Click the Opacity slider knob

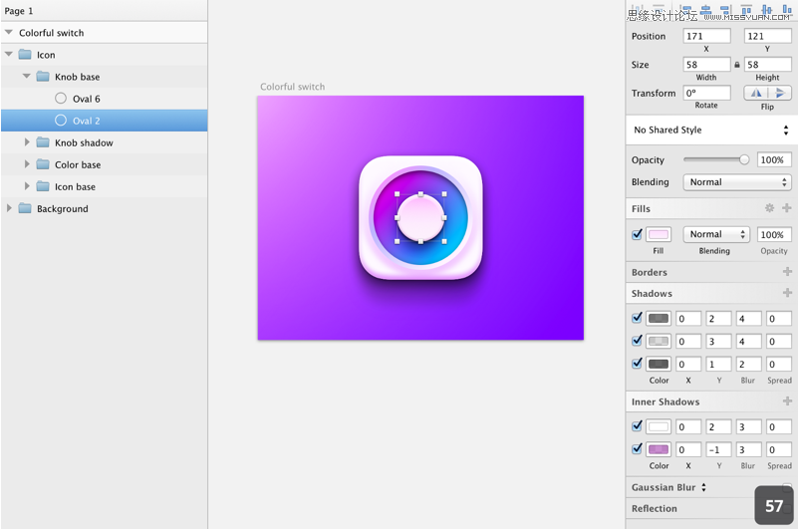click(x=744, y=159)
